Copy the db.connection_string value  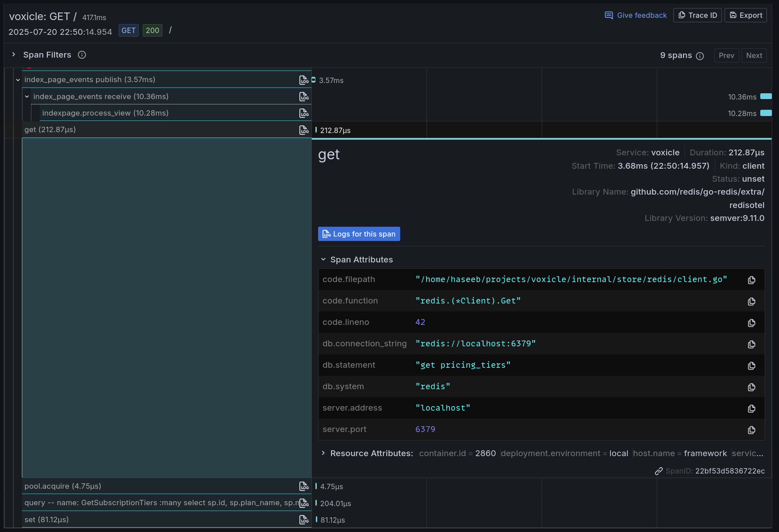tap(751, 344)
